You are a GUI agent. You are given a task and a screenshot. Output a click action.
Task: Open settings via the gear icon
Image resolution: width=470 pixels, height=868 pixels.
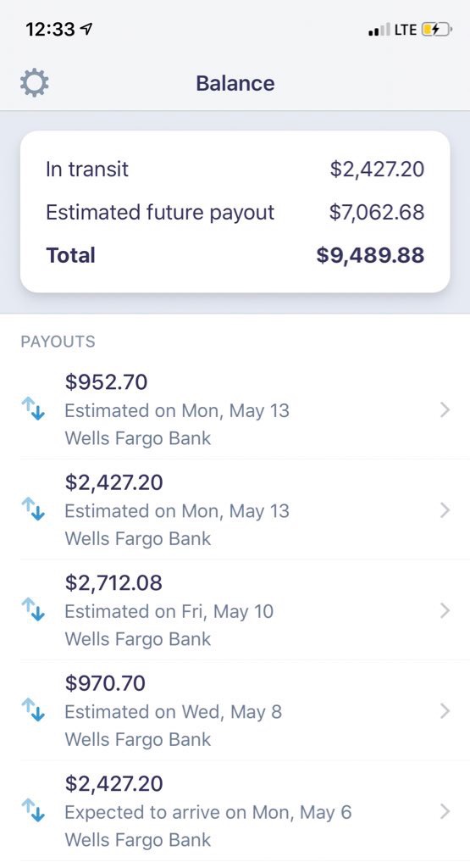click(x=34, y=83)
